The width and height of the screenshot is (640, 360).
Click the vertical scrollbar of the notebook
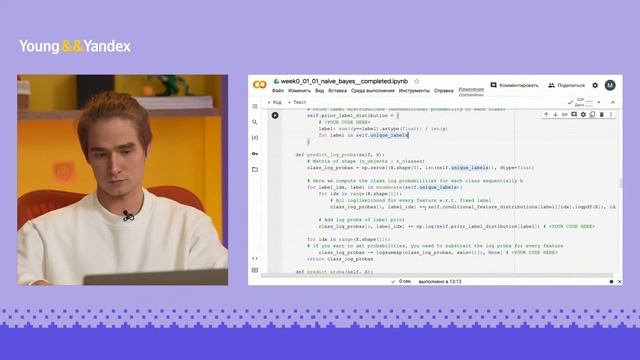click(621, 183)
